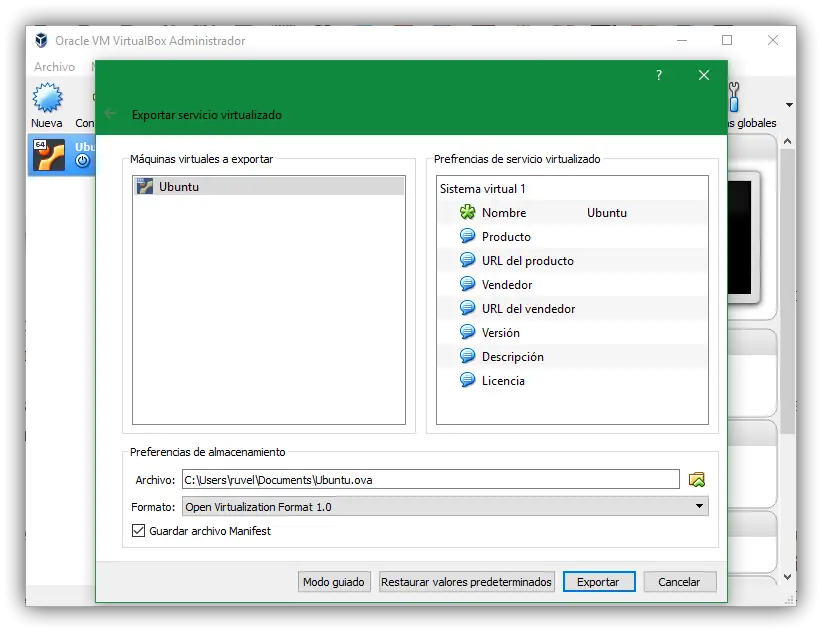The image size is (822, 632).
Task: Close the export dialog with X
Action: (x=704, y=75)
